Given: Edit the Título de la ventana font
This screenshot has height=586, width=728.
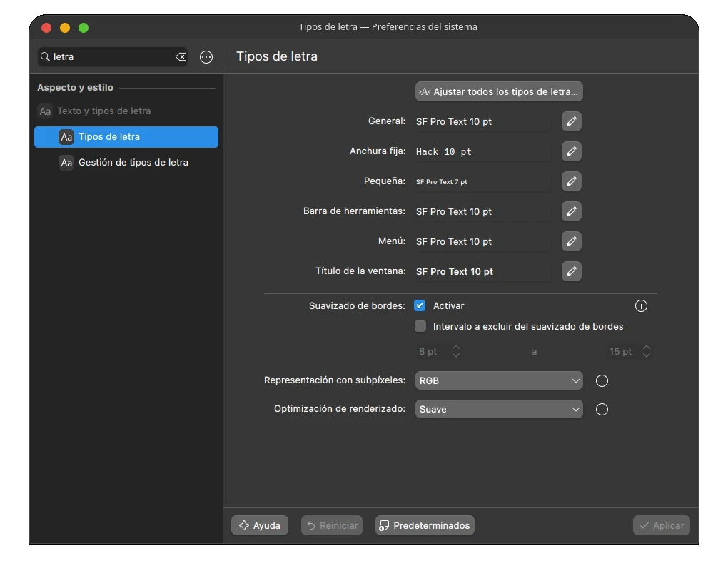Looking at the screenshot, I should pyautogui.click(x=571, y=271).
